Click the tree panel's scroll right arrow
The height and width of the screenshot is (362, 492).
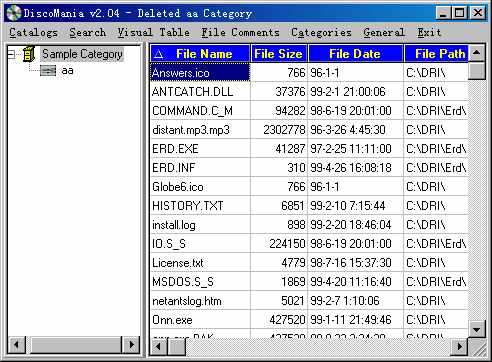(131, 345)
